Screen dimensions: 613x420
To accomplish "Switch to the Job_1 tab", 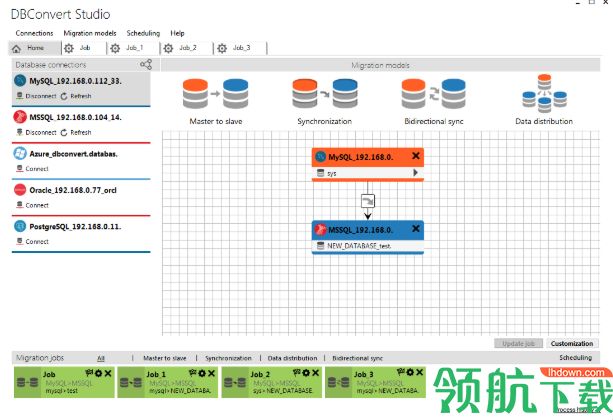I will (x=134, y=48).
